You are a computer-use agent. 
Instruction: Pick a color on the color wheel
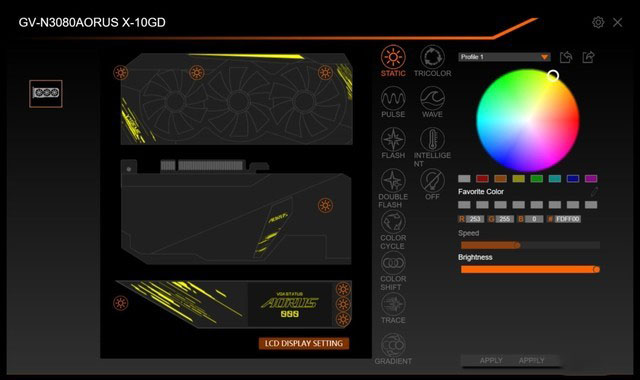pyautogui.click(x=528, y=120)
